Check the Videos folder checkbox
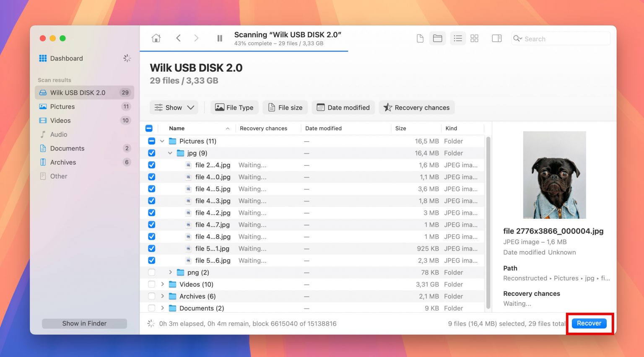This screenshot has width=644, height=357. coord(151,284)
